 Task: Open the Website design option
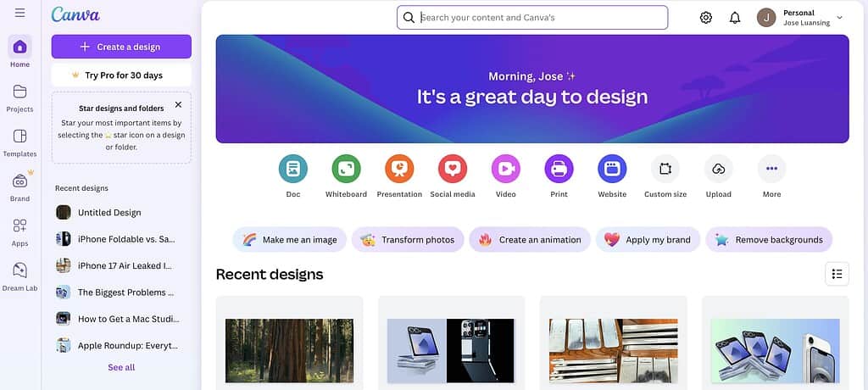pyautogui.click(x=612, y=169)
